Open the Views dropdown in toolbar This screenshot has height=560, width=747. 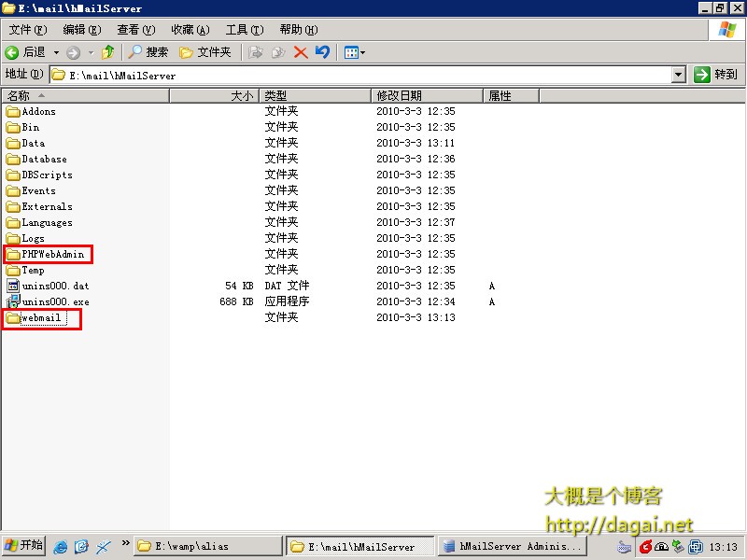(x=354, y=52)
